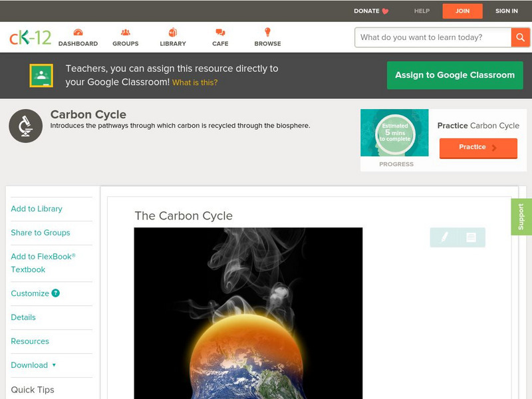The height and width of the screenshot is (399, 532).
Task: Open the Browse lightbulb icon
Action: (267, 32)
